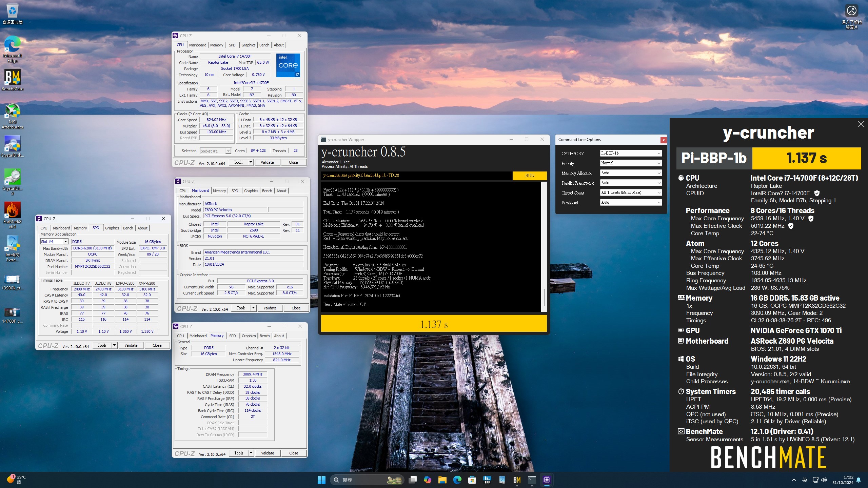Expand Tools arrow in CPU-Z Memory window

click(251, 453)
